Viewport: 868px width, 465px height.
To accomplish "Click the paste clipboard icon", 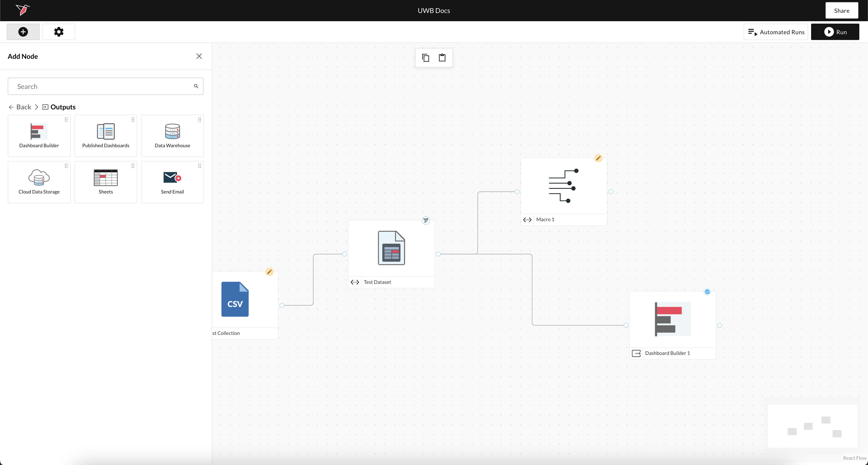I will [x=442, y=58].
